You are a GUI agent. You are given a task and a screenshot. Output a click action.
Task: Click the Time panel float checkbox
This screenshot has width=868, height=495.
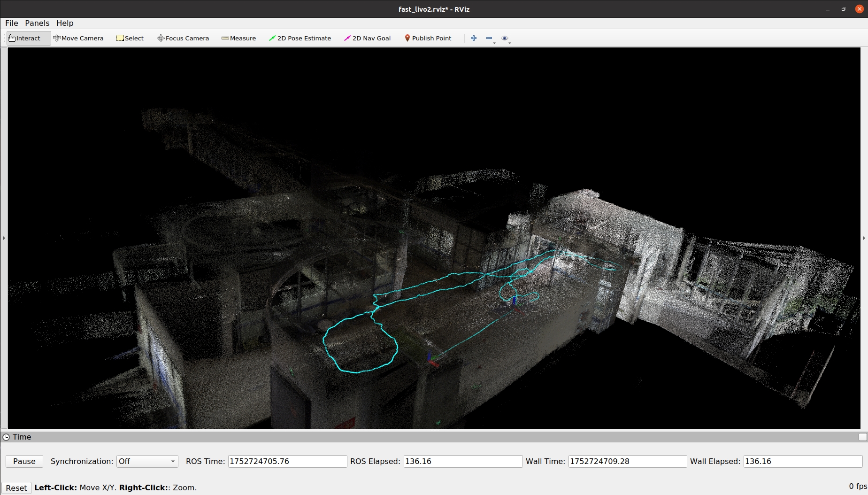[862, 437]
